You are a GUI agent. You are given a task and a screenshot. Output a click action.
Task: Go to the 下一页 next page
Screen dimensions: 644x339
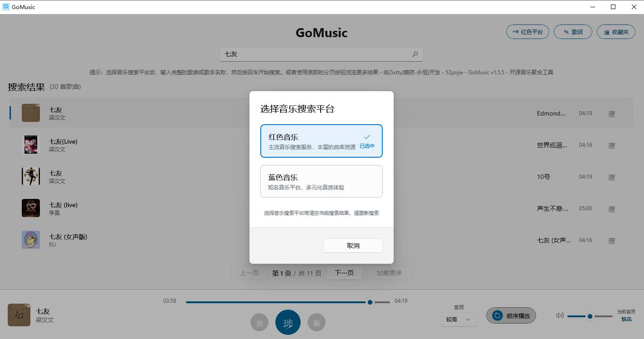(344, 273)
